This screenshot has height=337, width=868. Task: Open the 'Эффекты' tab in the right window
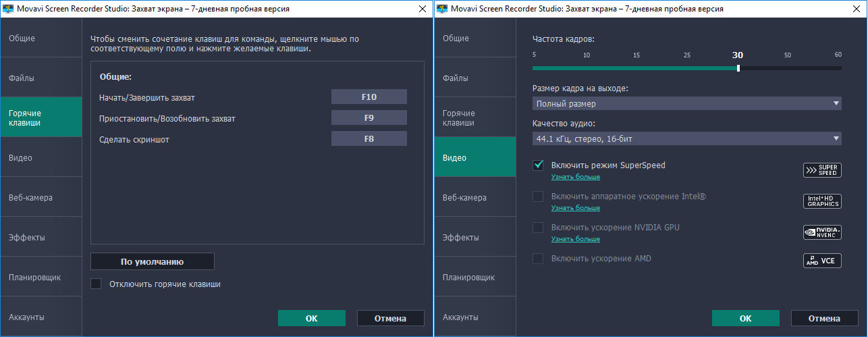475,237
